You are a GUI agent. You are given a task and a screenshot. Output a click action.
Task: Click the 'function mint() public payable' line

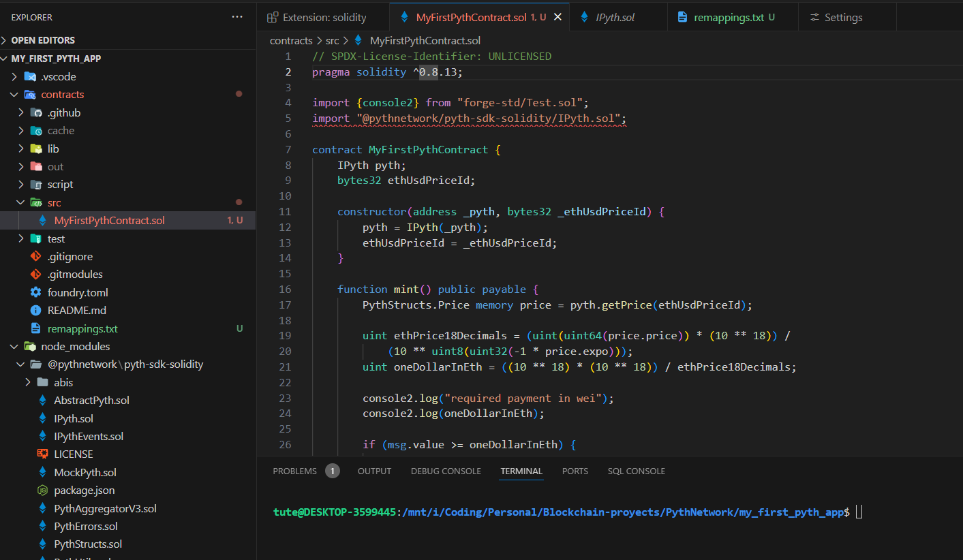click(438, 289)
